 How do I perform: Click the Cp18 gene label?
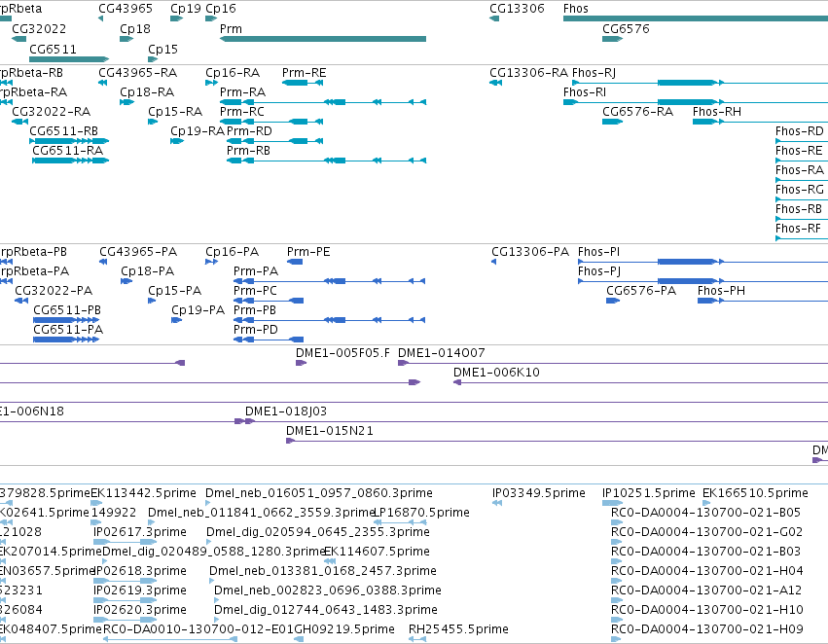click(x=135, y=28)
